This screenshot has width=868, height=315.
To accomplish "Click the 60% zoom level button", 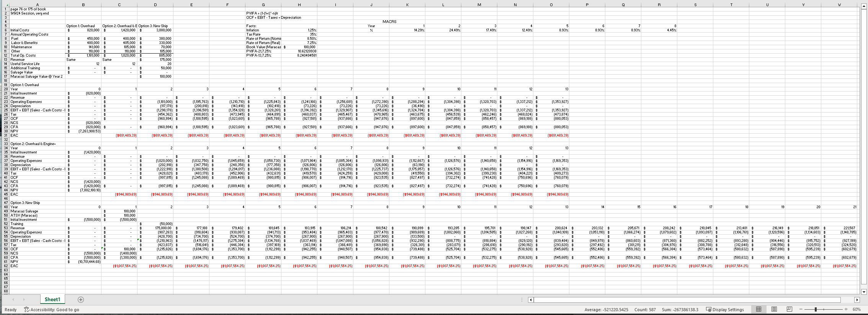I will click(x=857, y=309).
